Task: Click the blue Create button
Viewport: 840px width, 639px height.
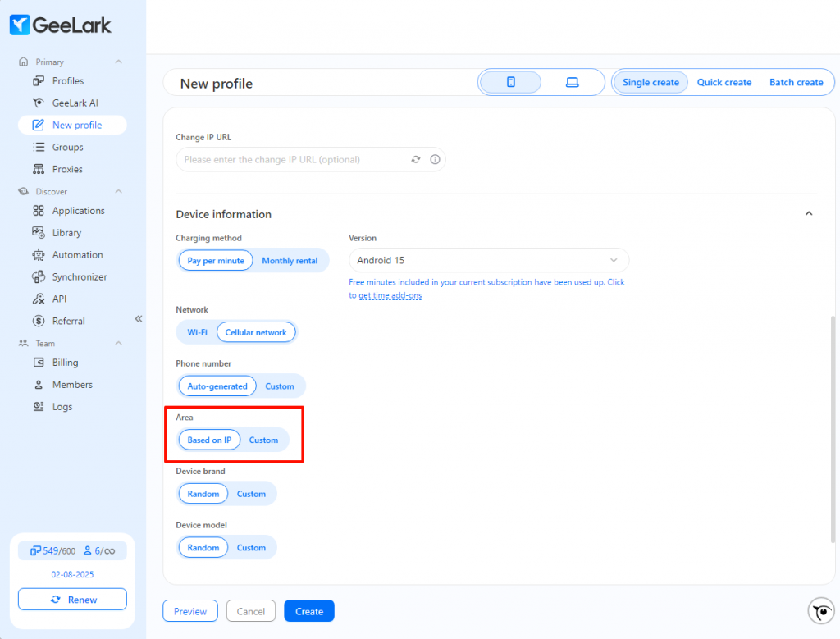Action: (309, 611)
